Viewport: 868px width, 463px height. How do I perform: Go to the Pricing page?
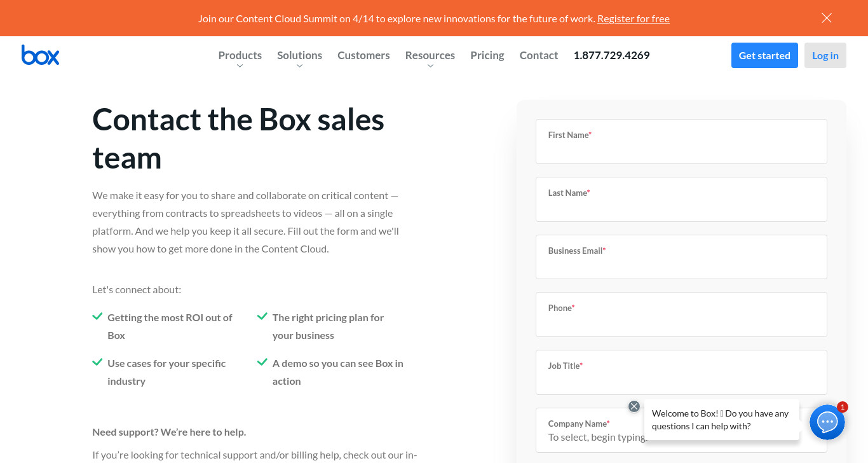click(487, 55)
